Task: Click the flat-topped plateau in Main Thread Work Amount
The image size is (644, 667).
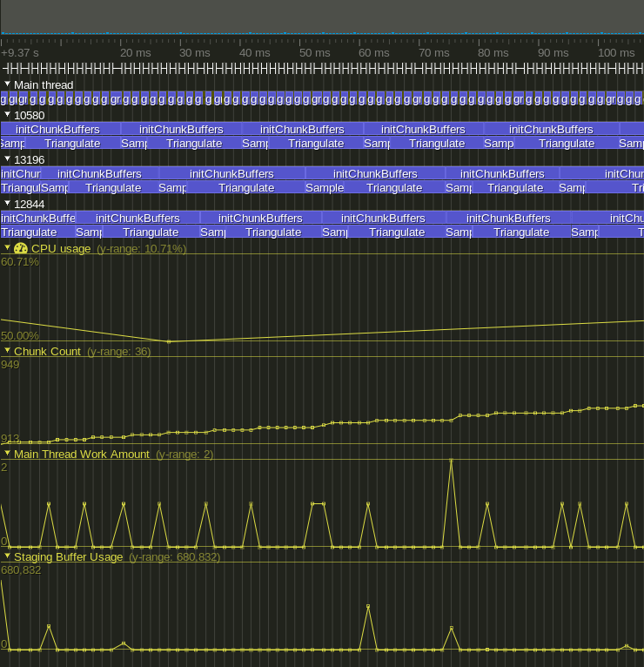Action: tap(318, 503)
